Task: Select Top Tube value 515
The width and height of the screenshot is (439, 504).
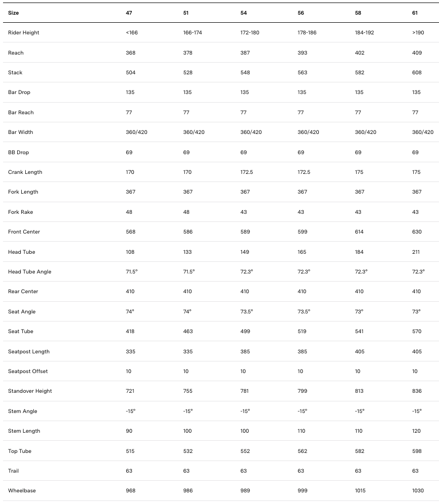Action: pos(130,451)
